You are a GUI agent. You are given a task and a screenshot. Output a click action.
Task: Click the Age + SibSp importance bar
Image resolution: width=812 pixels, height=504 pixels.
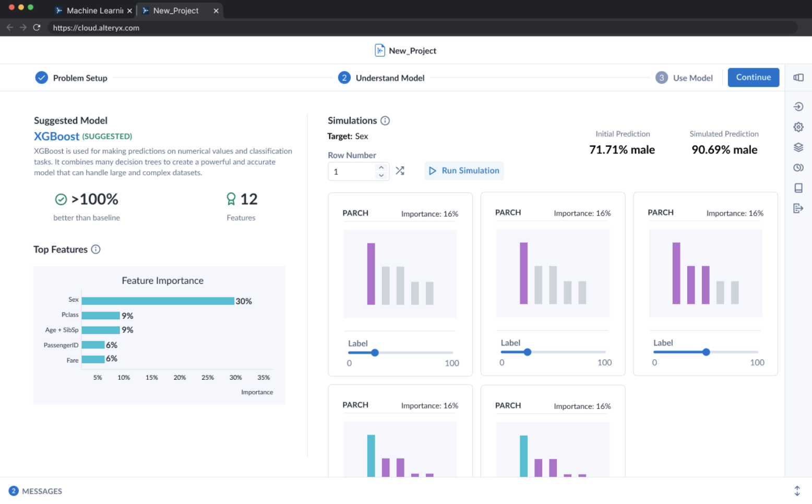coord(101,330)
